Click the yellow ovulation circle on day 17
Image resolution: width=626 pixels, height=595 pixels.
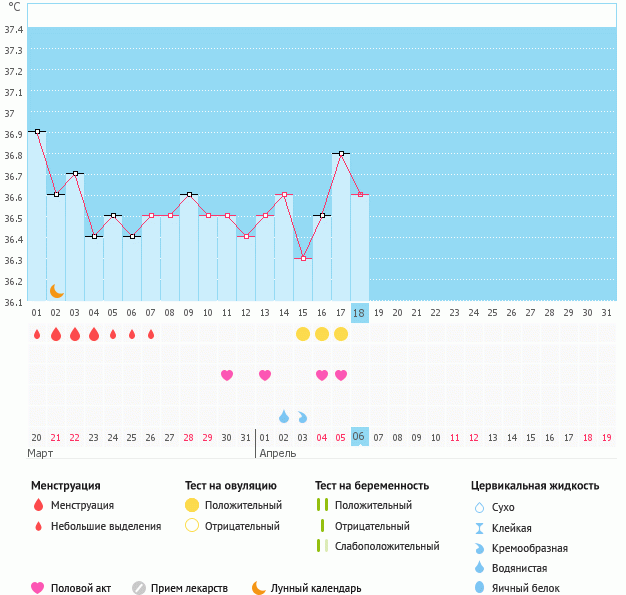click(x=341, y=333)
